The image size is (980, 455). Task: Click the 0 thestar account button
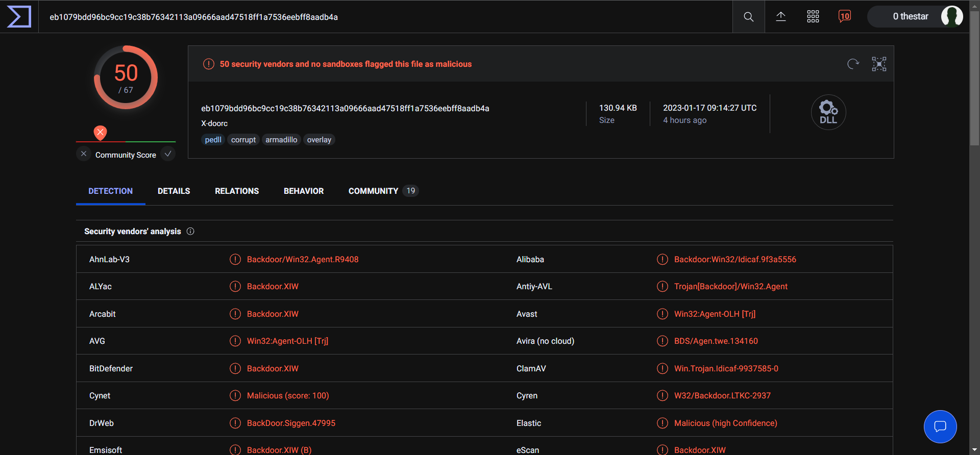coord(915,16)
